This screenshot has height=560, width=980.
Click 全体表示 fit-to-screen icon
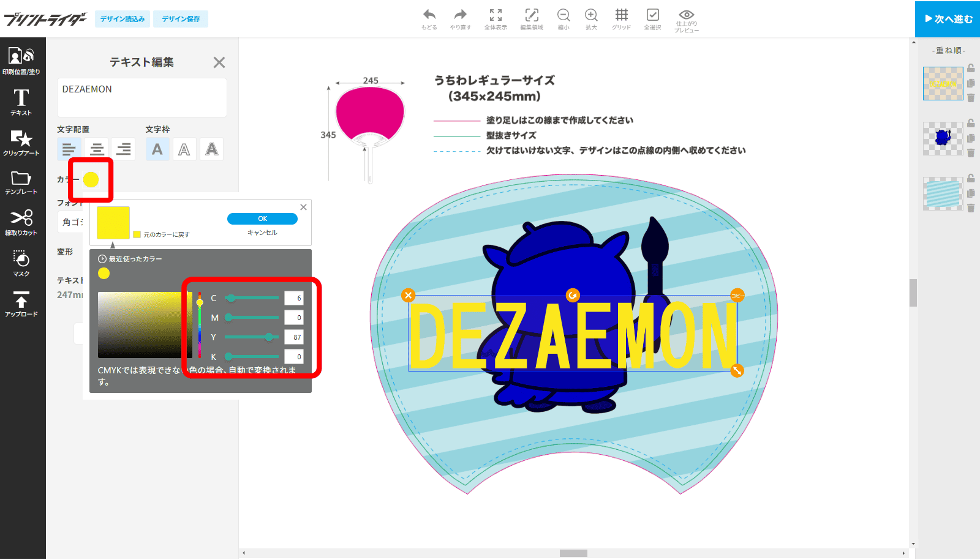496,19
